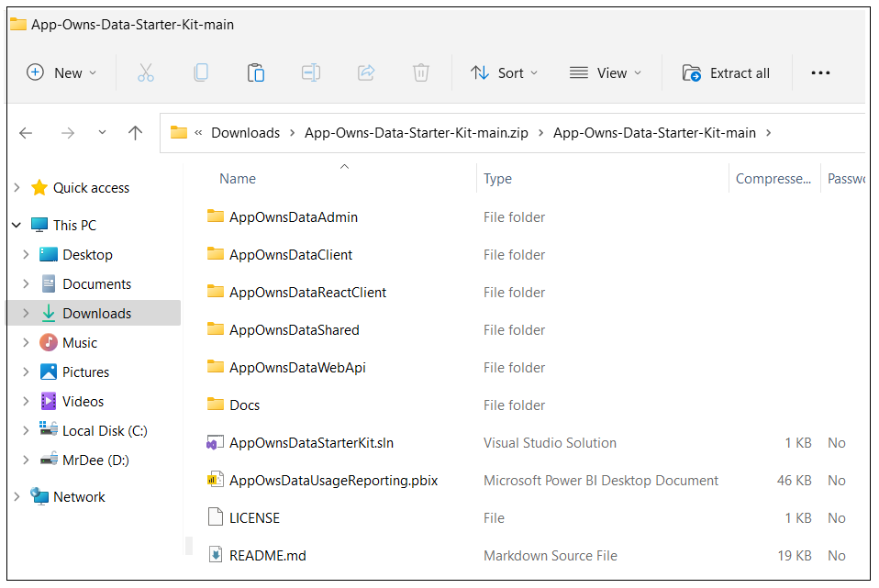The image size is (879, 588).
Task: Click the Extract all button
Action: click(x=726, y=72)
